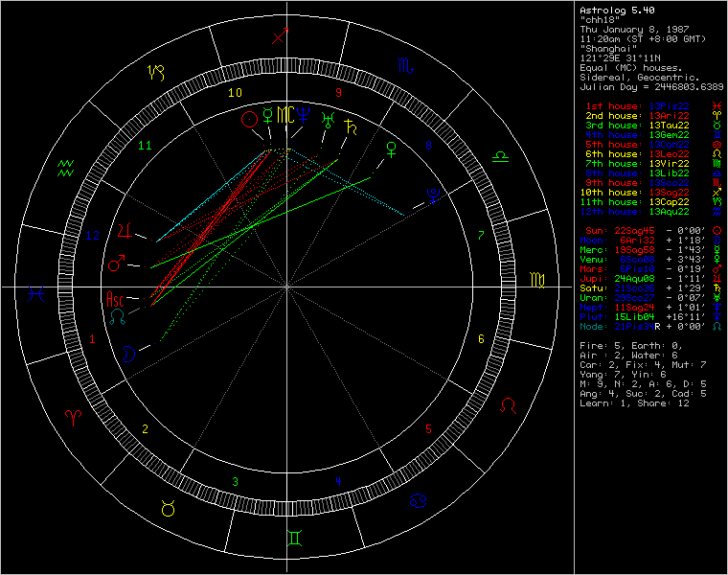Click the red Asc ascendant marker
This screenshot has height=575, width=728.
[115, 298]
